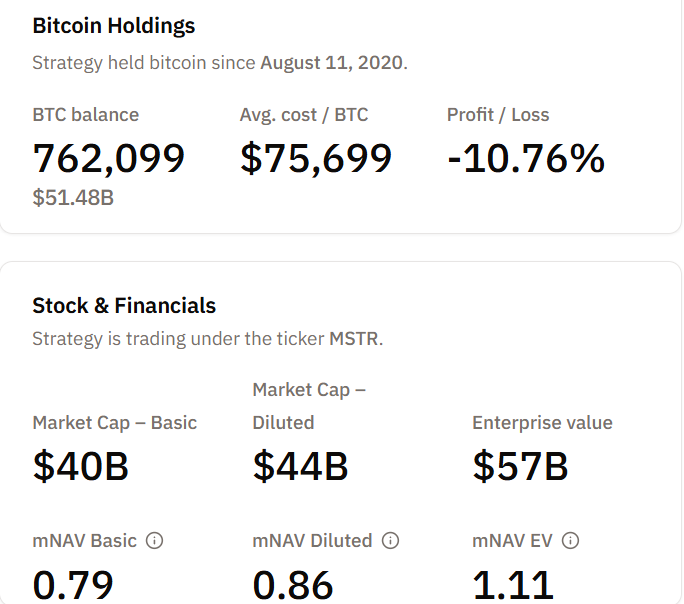This screenshot has width=684, height=604.
Task: Click the 762,099 BTC balance value
Action: click(109, 158)
